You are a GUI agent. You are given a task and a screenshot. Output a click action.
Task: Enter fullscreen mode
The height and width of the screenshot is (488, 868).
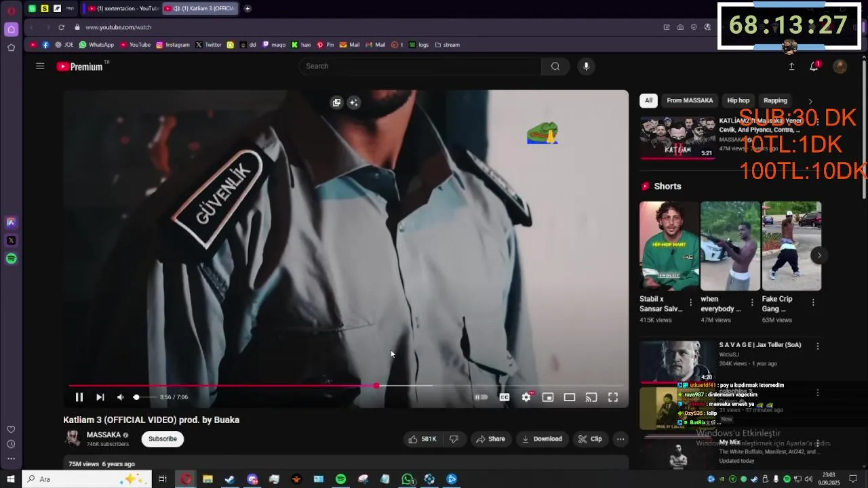613,397
